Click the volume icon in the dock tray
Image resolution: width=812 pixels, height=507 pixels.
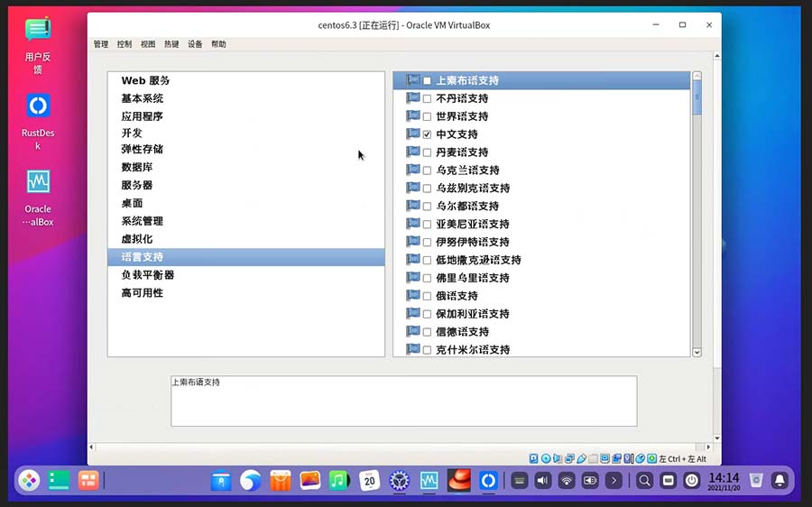point(543,481)
